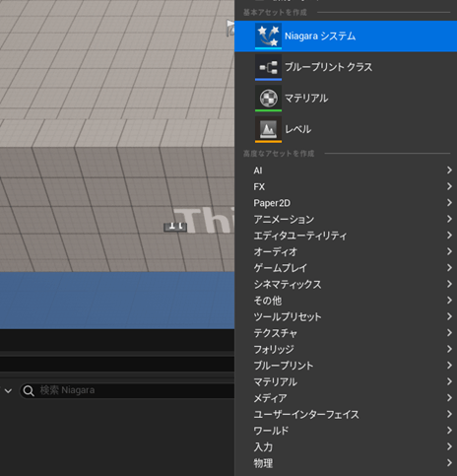Open the ユーザーインターフェイス submenu
This screenshot has width=457, height=476.
coord(346,415)
